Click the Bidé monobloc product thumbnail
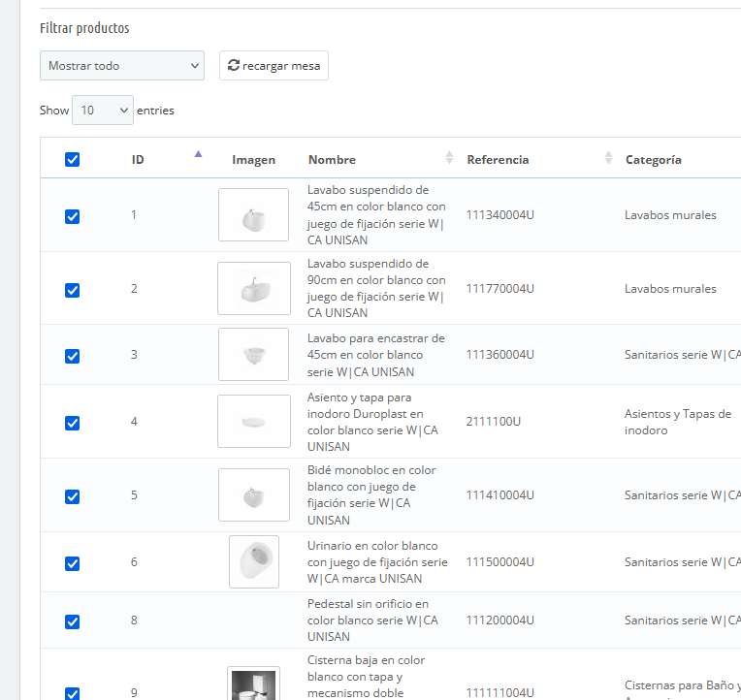This screenshot has width=741, height=700. point(253,495)
